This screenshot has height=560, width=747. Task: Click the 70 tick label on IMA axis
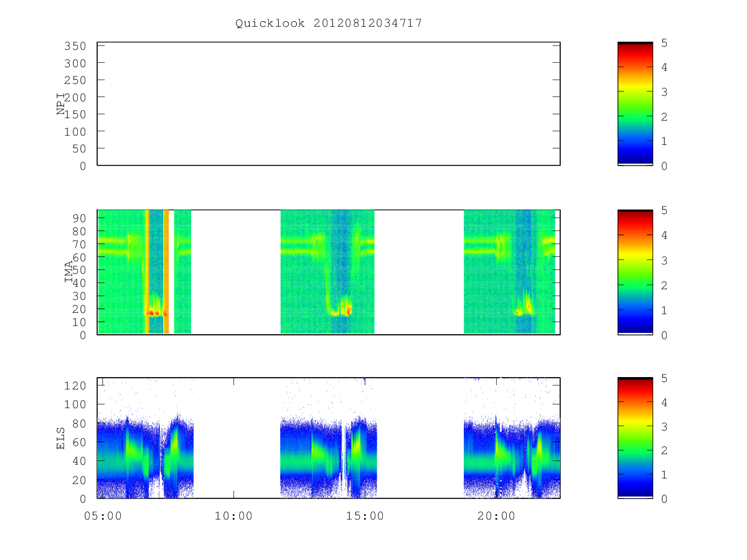point(80,244)
